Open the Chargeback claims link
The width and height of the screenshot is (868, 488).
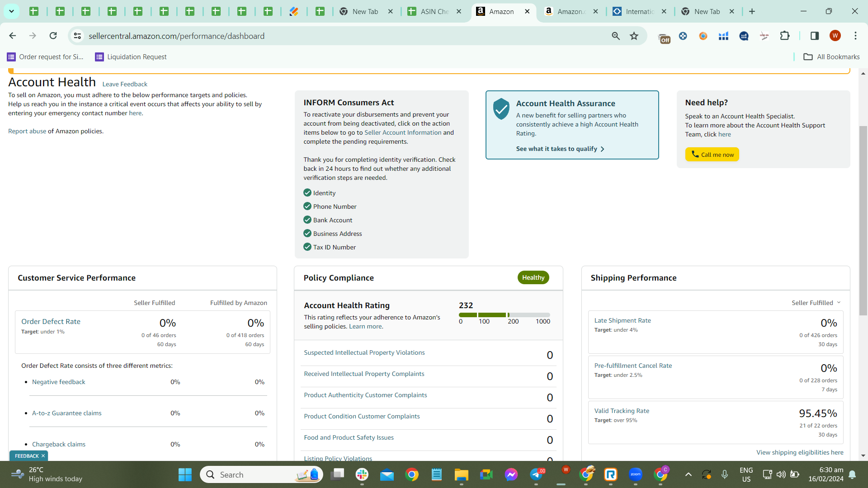click(x=59, y=445)
